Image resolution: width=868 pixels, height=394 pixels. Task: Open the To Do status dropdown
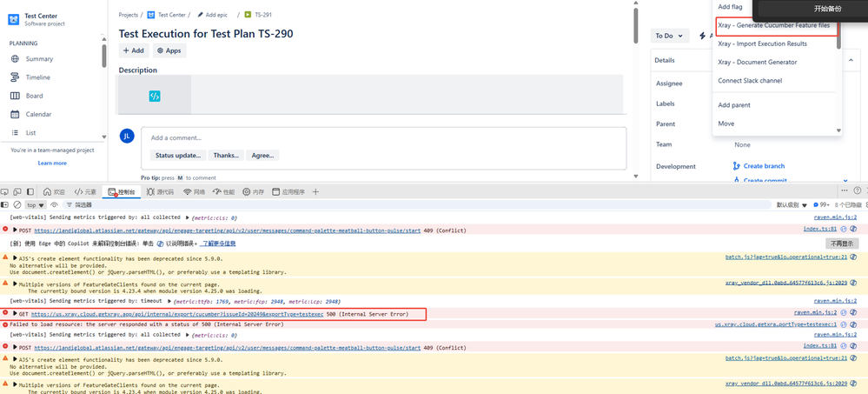(x=670, y=36)
